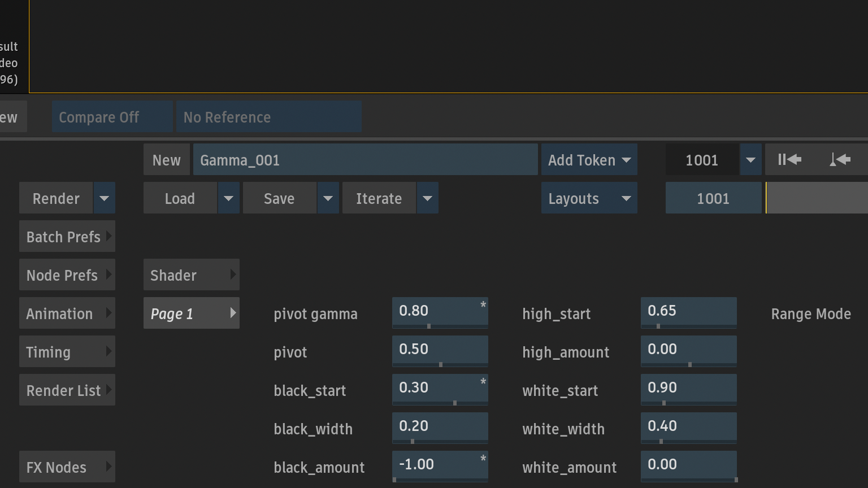Click the New button

point(167,160)
